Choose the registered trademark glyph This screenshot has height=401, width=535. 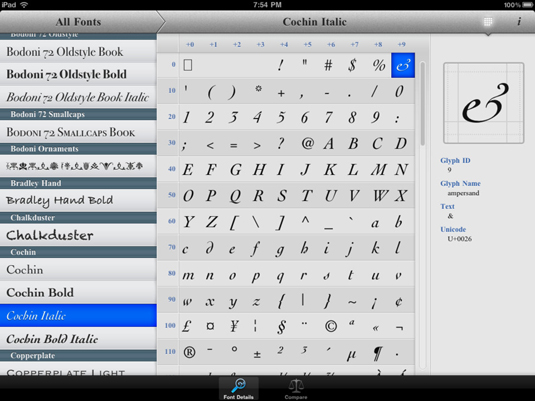pos(189,352)
